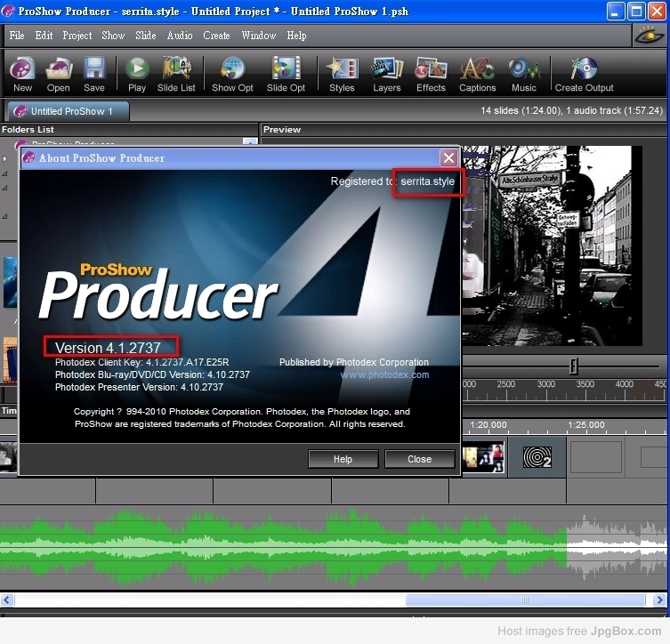
Task: Visit the www.photodex.com link
Action: (384, 374)
